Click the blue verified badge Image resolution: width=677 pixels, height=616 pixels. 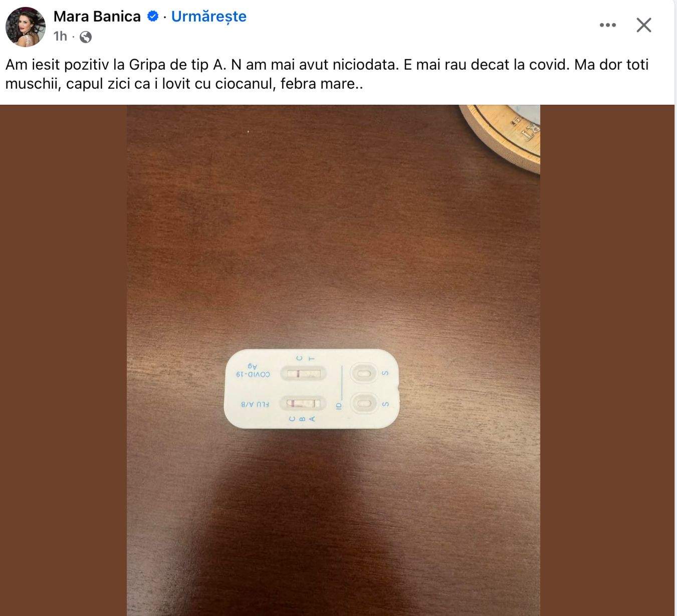pos(152,17)
